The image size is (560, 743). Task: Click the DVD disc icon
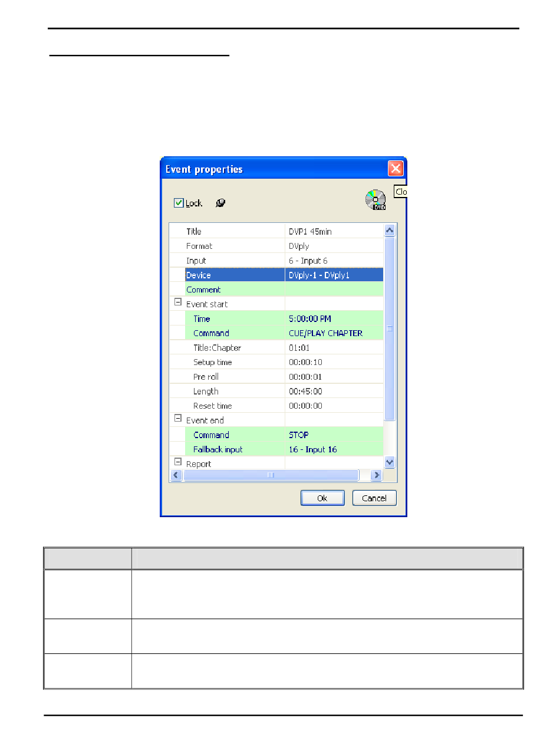click(x=375, y=200)
